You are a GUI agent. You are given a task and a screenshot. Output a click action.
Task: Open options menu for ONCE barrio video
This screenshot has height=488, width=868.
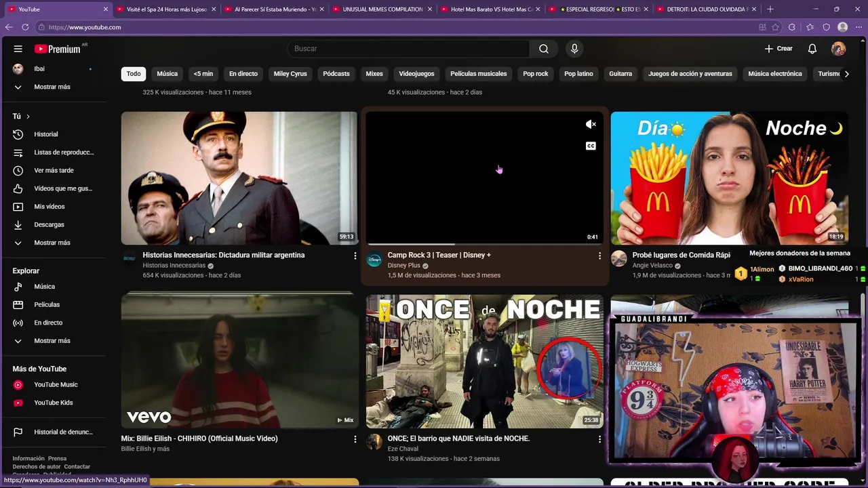pos(599,439)
